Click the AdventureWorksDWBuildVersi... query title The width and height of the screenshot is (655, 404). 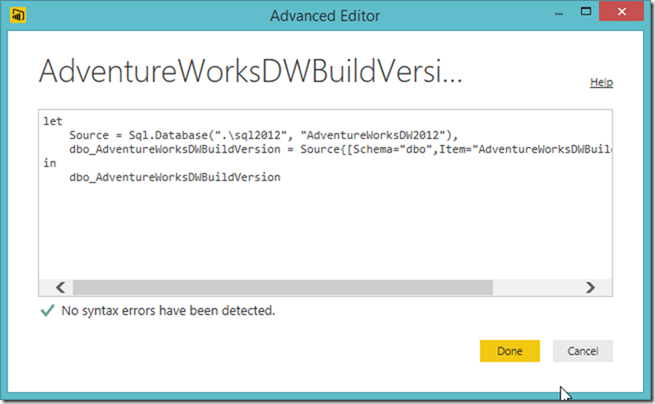tap(251, 71)
